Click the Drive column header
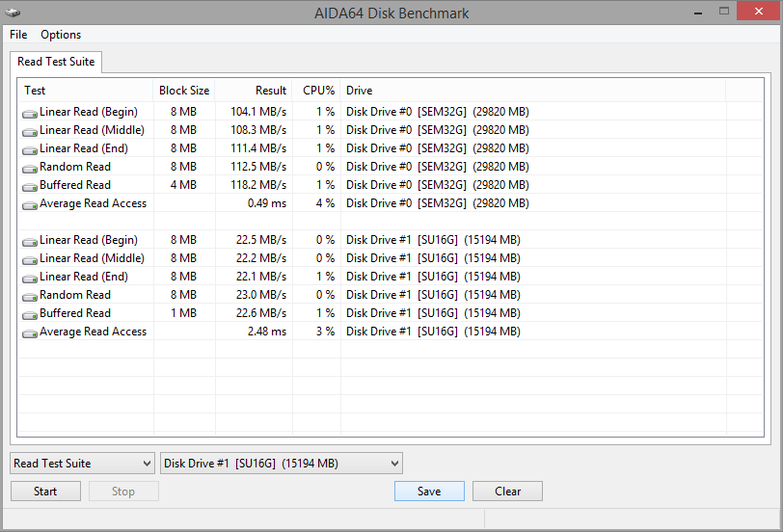The width and height of the screenshot is (783, 532). click(x=533, y=91)
